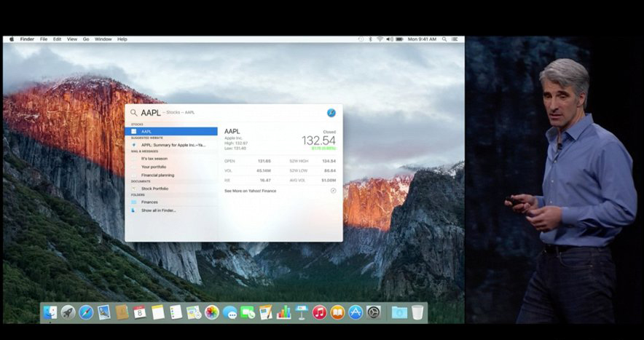Open Photos colorful flower icon

click(x=212, y=312)
